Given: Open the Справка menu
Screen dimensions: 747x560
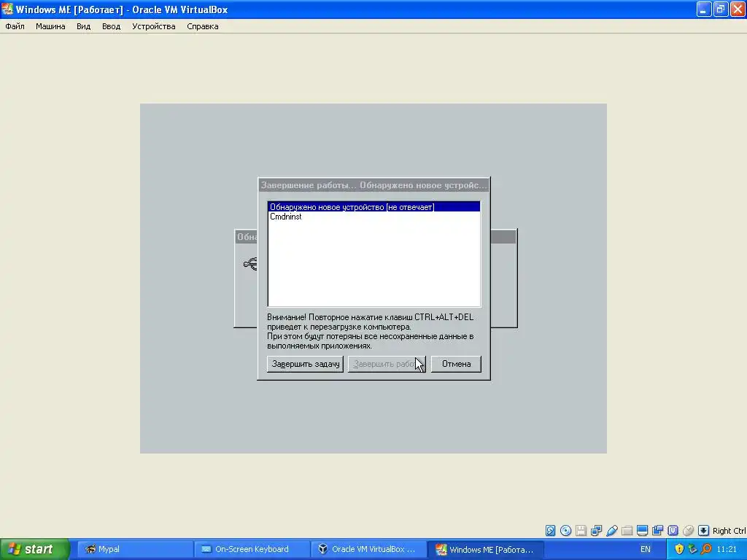Looking at the screenshot, I should (203, 26).
